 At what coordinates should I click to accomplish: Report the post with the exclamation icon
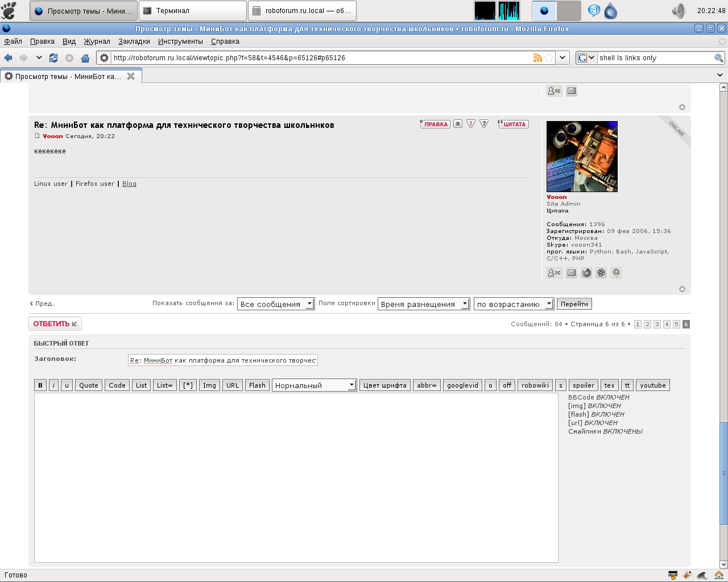click(471, 124)
